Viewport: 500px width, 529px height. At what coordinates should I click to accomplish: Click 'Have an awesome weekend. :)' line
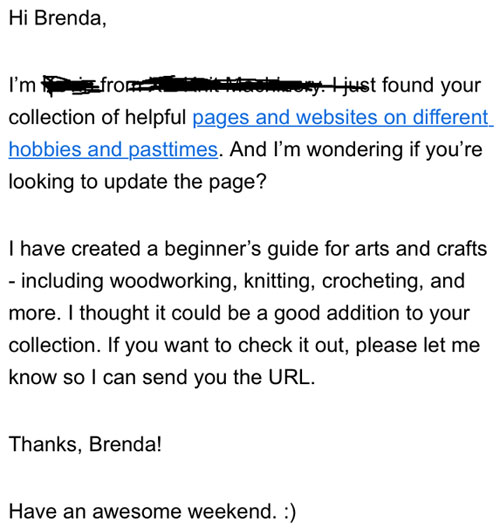[152, 511]
